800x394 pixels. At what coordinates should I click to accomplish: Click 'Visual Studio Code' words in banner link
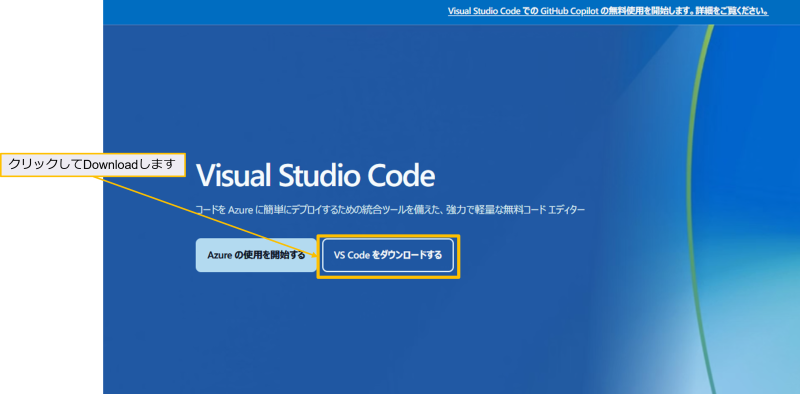click(484, 11)
